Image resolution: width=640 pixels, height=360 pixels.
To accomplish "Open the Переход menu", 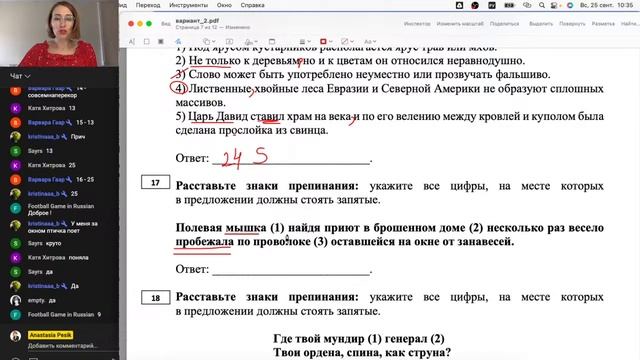I will point(148,5).
